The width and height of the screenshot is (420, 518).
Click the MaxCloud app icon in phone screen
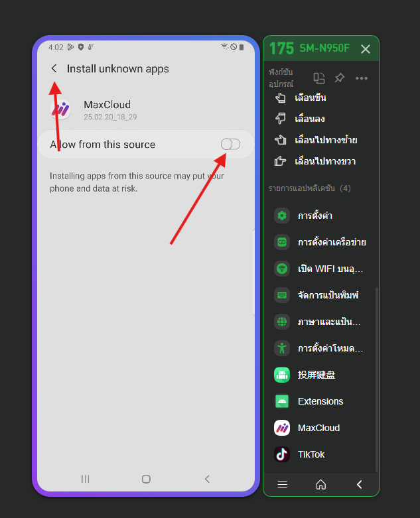pos(60,109)
